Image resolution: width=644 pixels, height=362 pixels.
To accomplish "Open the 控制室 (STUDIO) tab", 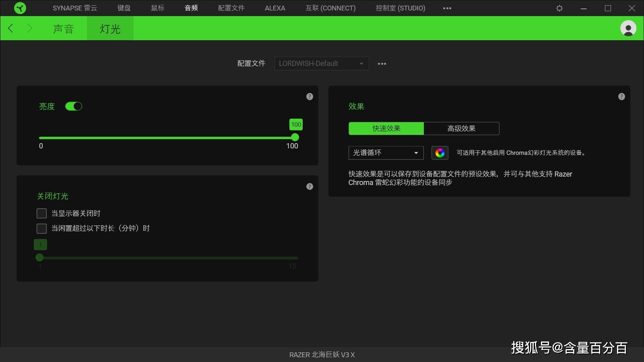I will (x=400, y=8).
